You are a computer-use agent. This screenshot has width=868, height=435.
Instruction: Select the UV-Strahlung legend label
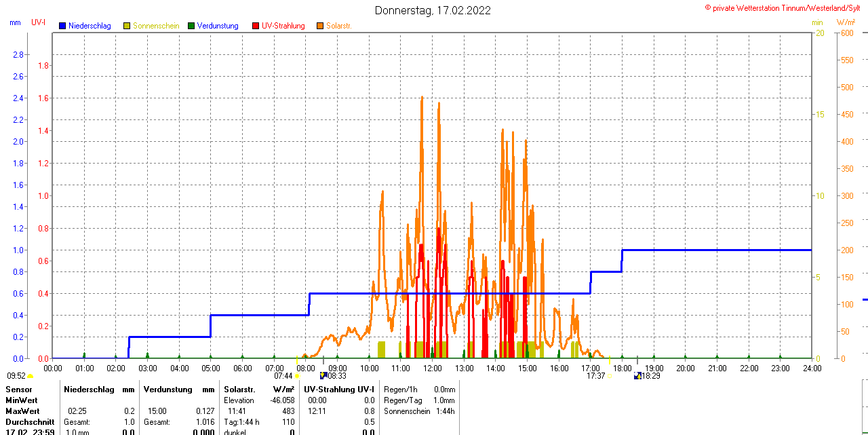(x=283, y=26)
